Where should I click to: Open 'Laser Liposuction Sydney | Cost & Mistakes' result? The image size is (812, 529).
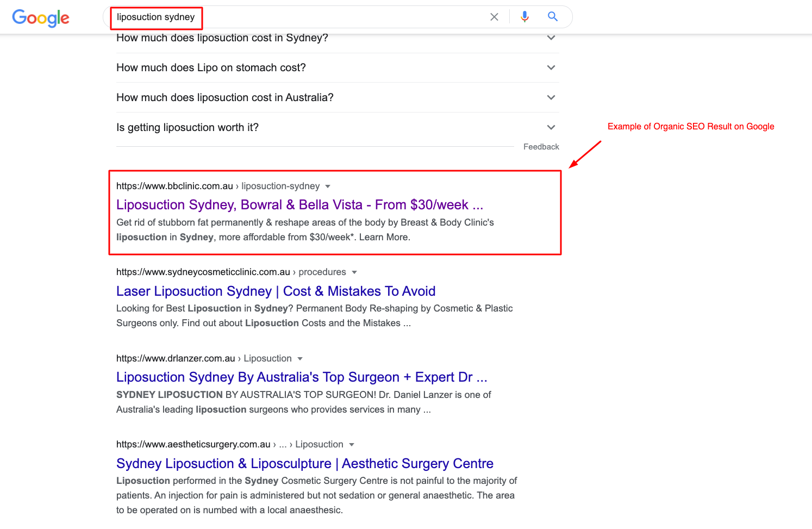click(x=276, y=291)
